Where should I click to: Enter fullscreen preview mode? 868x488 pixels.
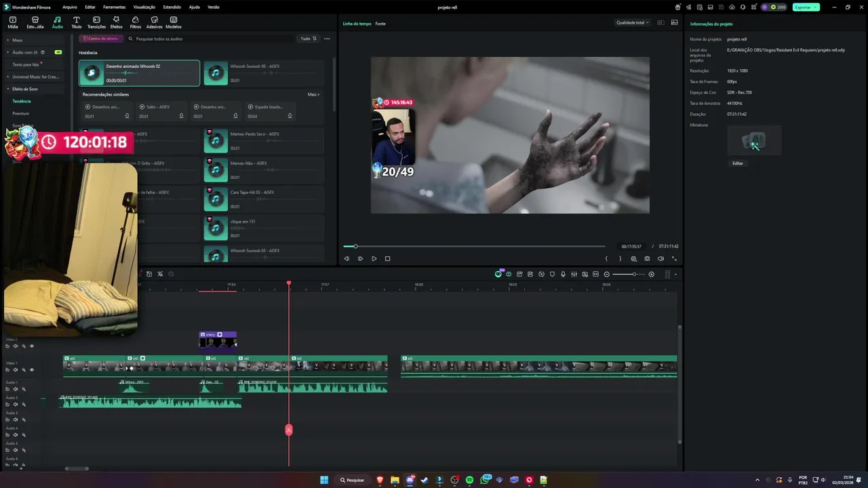[674, 258]
